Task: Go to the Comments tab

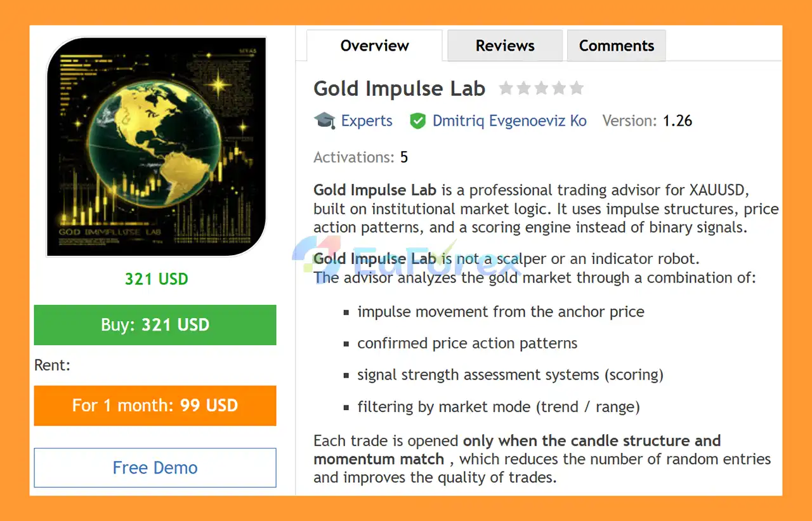Action: point(616,46)
